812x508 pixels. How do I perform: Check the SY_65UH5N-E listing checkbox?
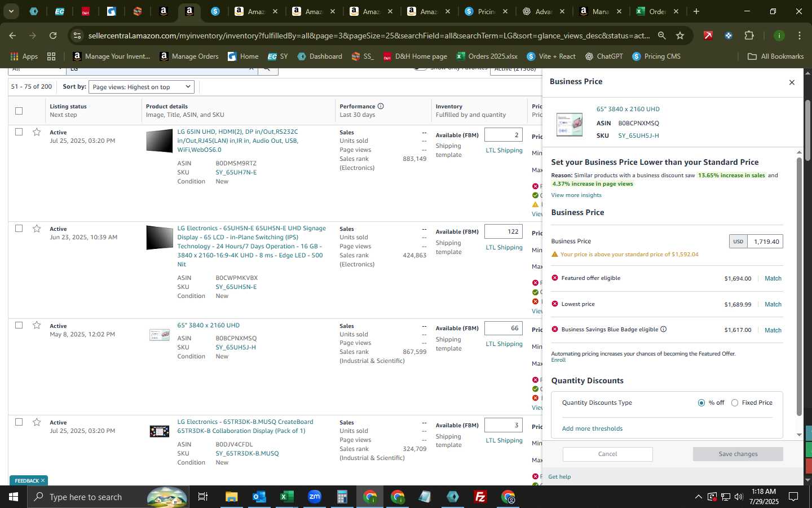point(19,229)
